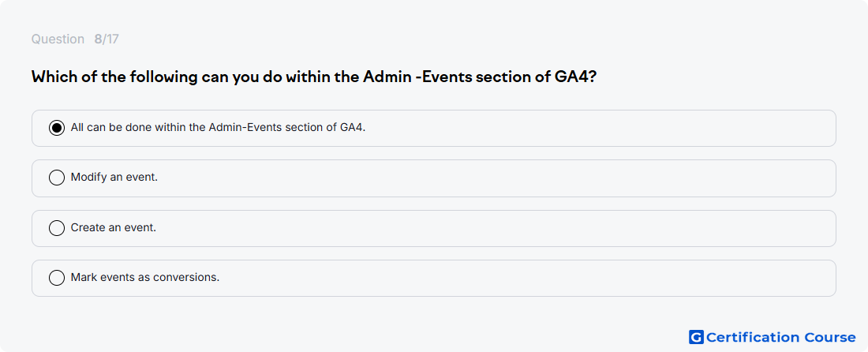The height and width of the screenshot is (352, 868).
Task: Click 'GA4?' at the end of the question heading
Action: click(x=575, y=77)
